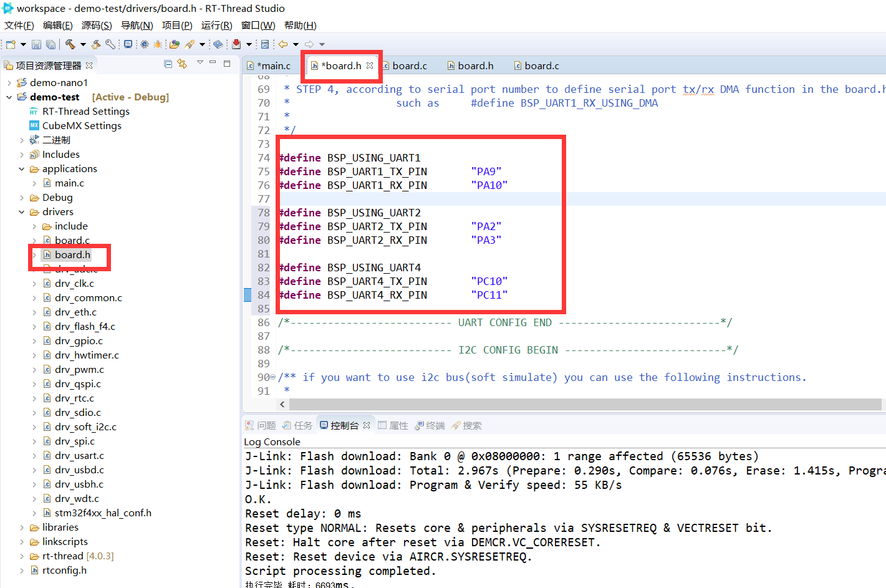886x588 pixels.
Task: Select main.c under applications
Action: pos(64,183)
